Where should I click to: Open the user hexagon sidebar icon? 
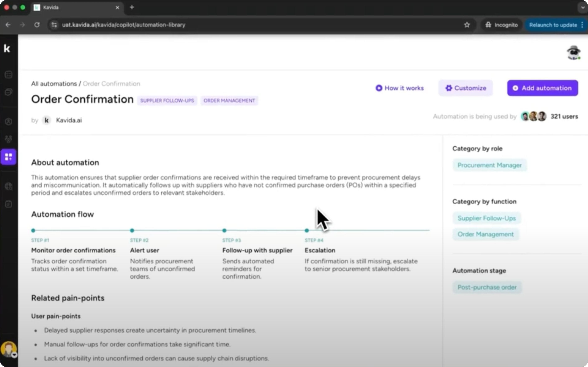point(9,121)
